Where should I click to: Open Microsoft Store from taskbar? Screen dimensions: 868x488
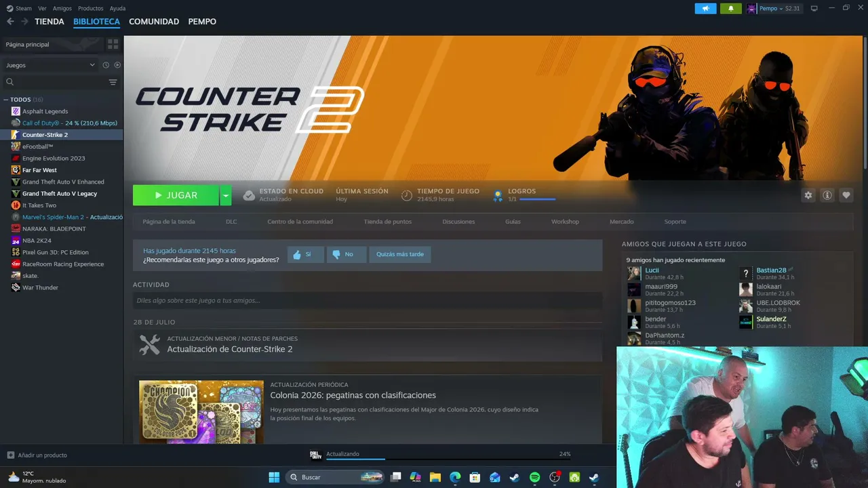[475, 477]
